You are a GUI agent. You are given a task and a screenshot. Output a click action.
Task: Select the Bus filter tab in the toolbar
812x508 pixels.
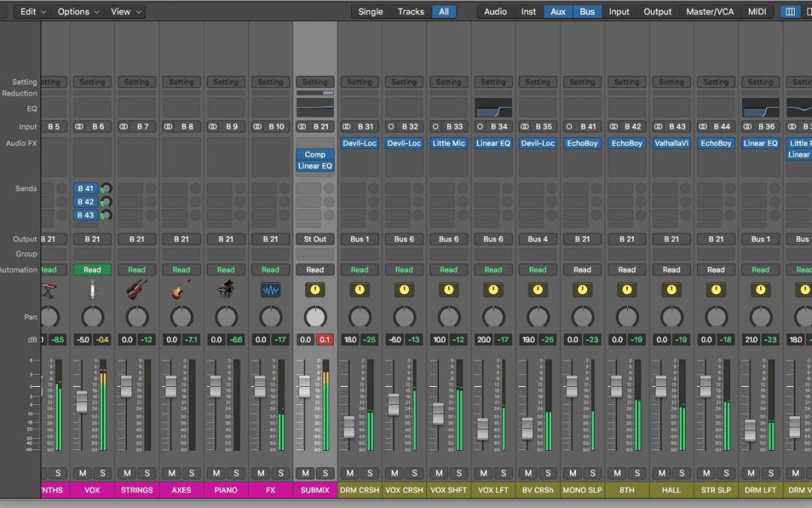[x=587, y=11]
